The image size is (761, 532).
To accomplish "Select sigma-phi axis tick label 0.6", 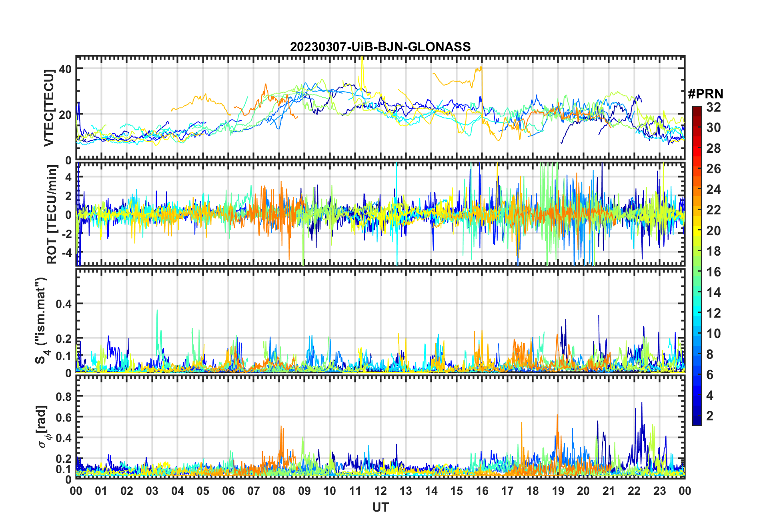I will [64, 417].
